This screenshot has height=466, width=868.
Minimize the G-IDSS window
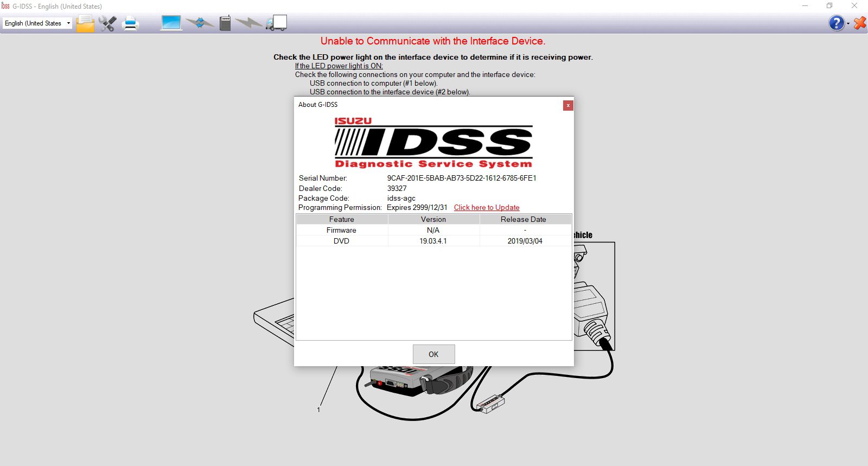tap(805, 6)
